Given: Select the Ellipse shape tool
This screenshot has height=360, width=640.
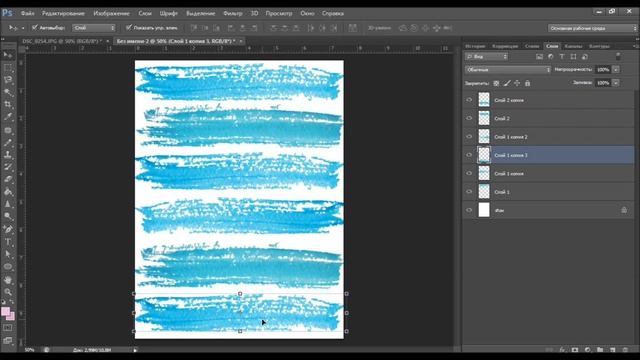Looking at the screenshot, I should click(x=8, y=267).
